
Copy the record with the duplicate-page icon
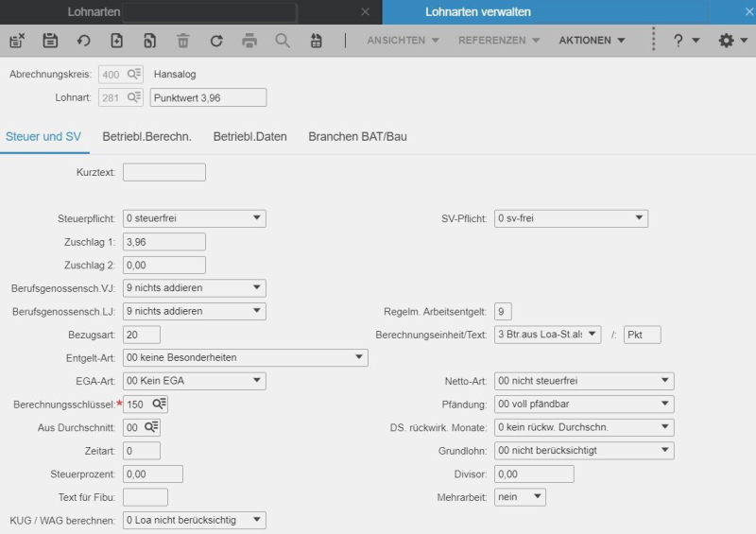(150, 41)
